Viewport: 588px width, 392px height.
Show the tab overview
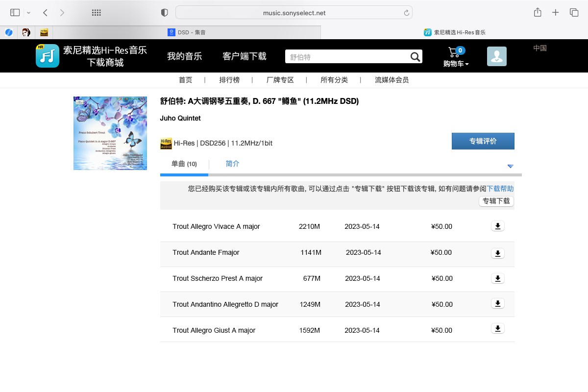click(574, 13)
